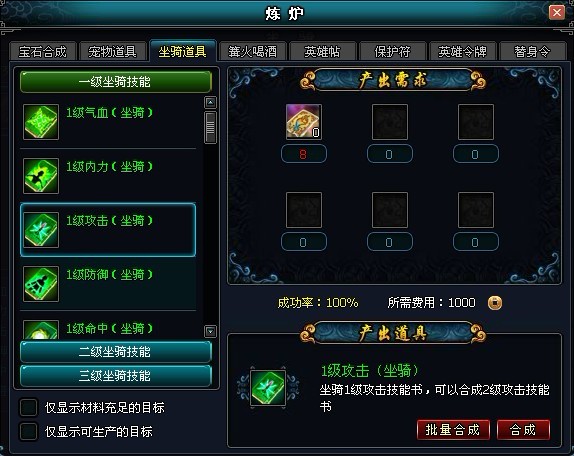Click the gold coin cost icon
The width and height of the screenshot is (574, 456).
[495, 303]
